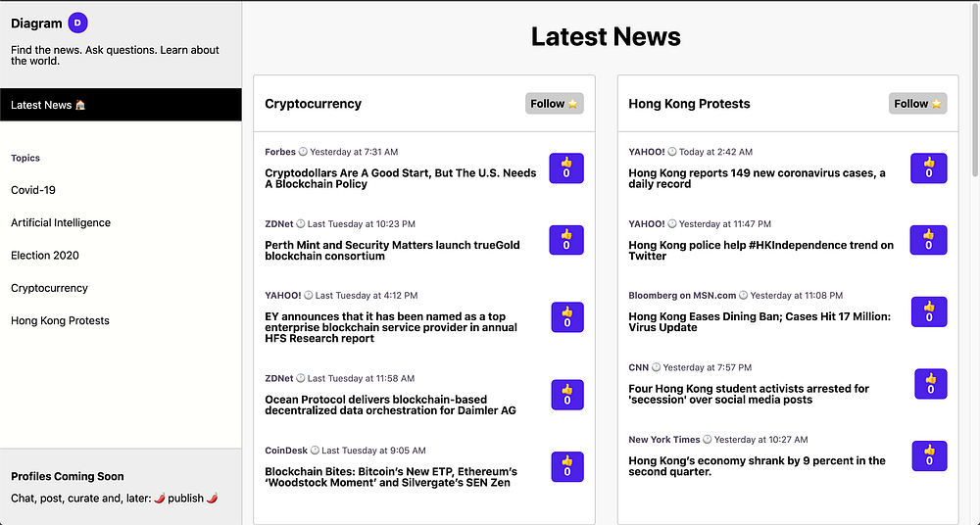Click 'Yesterday at 10:27 AM' timestamp
Viewport: 980px width, 525px height.
(x=760, y=440)
